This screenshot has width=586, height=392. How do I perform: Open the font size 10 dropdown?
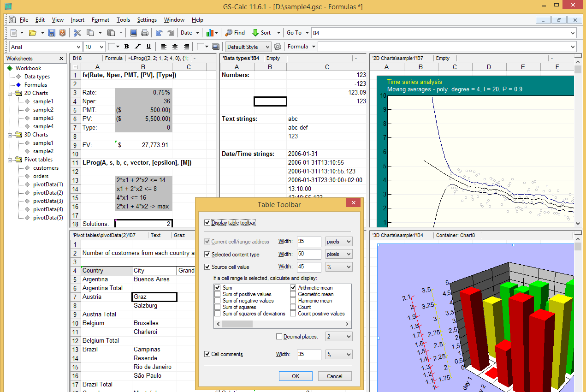tap(101, 47)
